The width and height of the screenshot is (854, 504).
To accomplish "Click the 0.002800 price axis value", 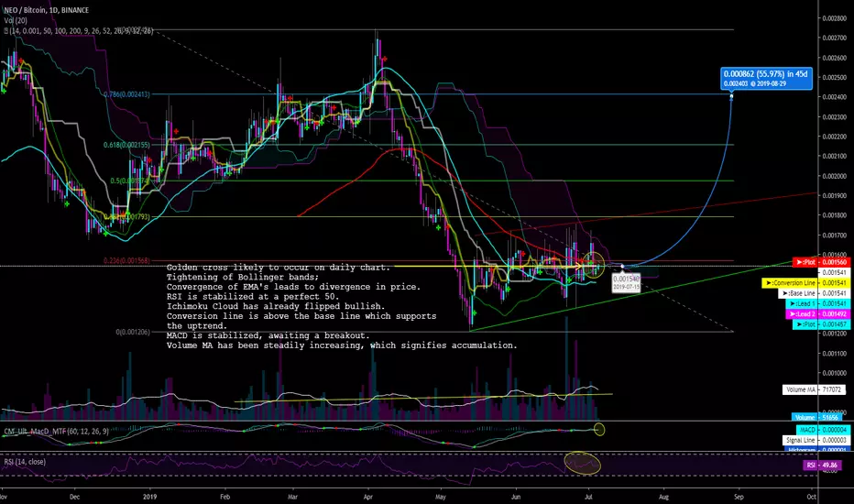I will pyautogui.click(x=835, y=18).
